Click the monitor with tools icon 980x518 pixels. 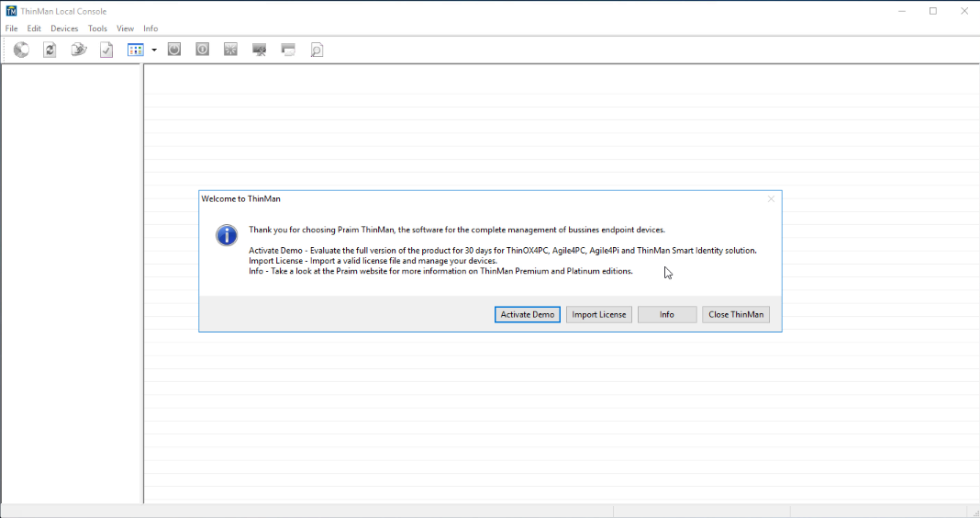(260, 50)
